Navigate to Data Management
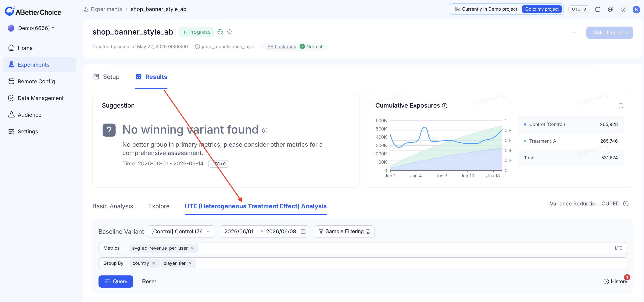 click(39, 98)
